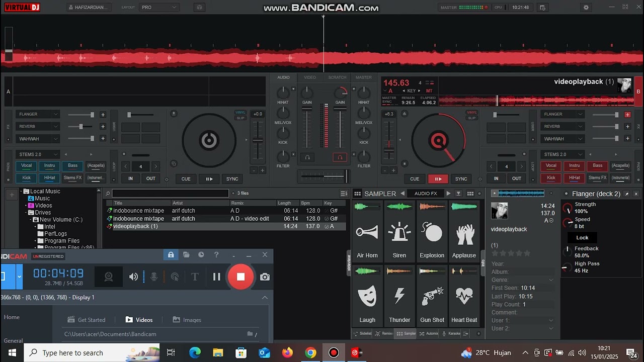Expand the Genre field dropdown
Image resolution: width=644 pixels, height=362 pixels.
[551, 280]
